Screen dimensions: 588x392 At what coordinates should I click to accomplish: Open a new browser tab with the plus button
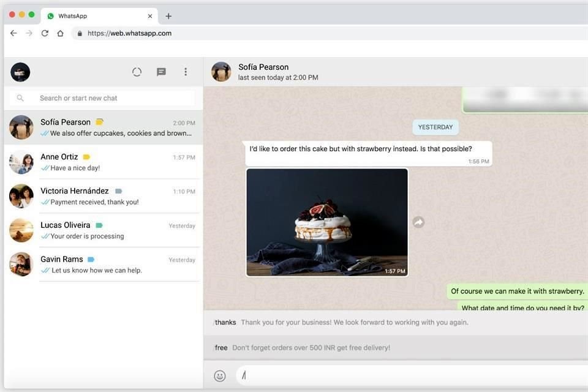pos(168,15)
